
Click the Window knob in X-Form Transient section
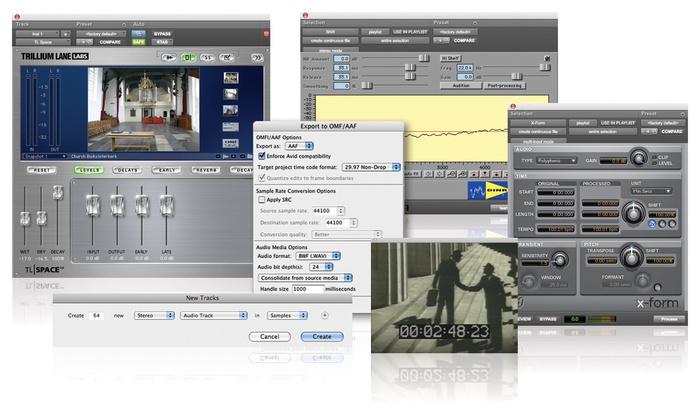[x=529, y=282]
